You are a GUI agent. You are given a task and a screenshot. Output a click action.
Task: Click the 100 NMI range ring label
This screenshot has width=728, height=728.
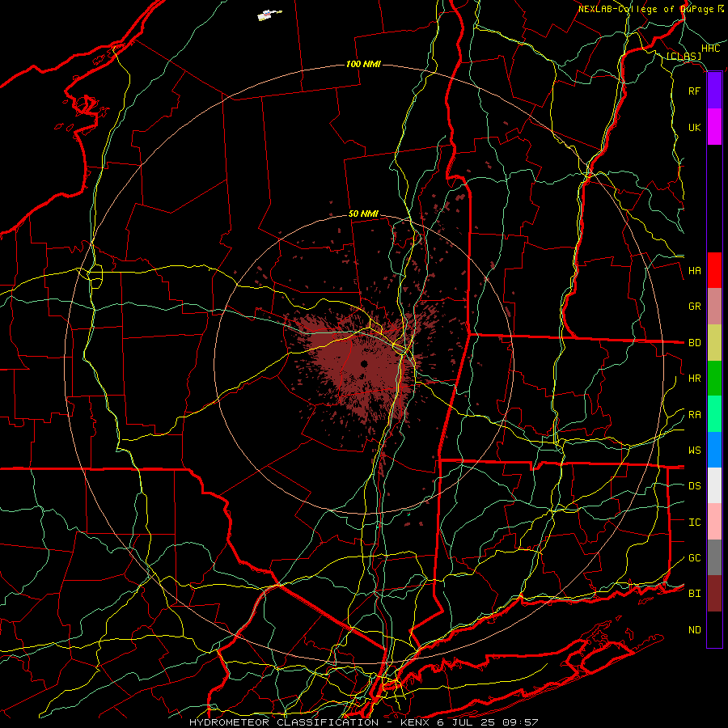pyautogui.click(x=363, y=64)
